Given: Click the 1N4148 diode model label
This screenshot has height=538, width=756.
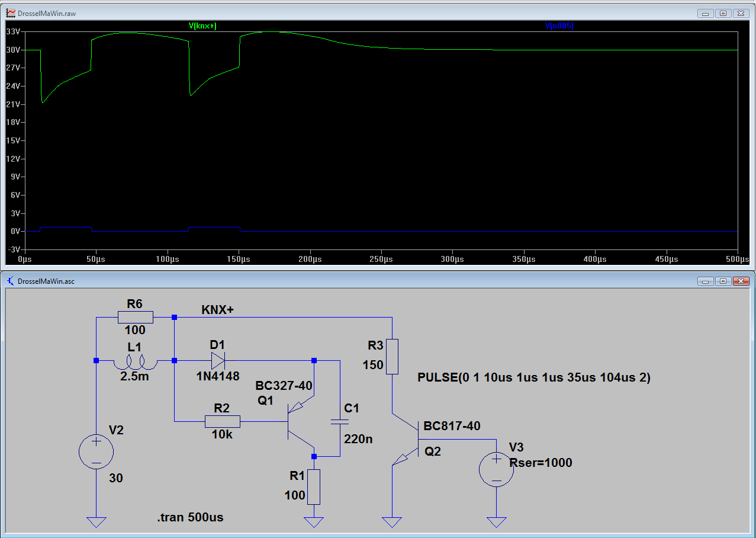Looking at the screenshot, I should [218, 375].
